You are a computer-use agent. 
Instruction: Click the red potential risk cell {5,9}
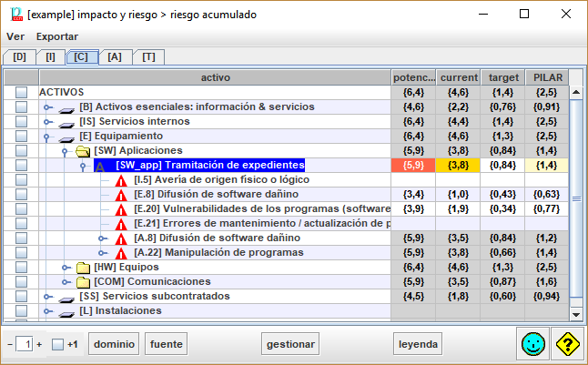(x=413, y=166)
